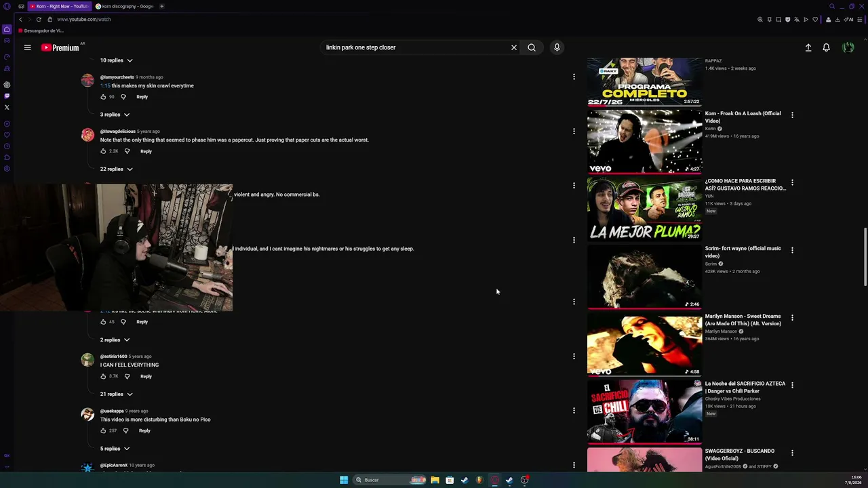Expand the '21 replies' thread
868x488 pixels.
(116, 394)
